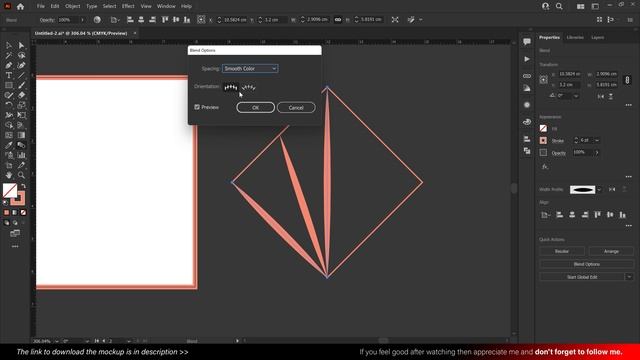This screenshot has height=360, width=640.
Task: Select the Curvature tool
Action: pyautogui.click(x=21, y=65)
